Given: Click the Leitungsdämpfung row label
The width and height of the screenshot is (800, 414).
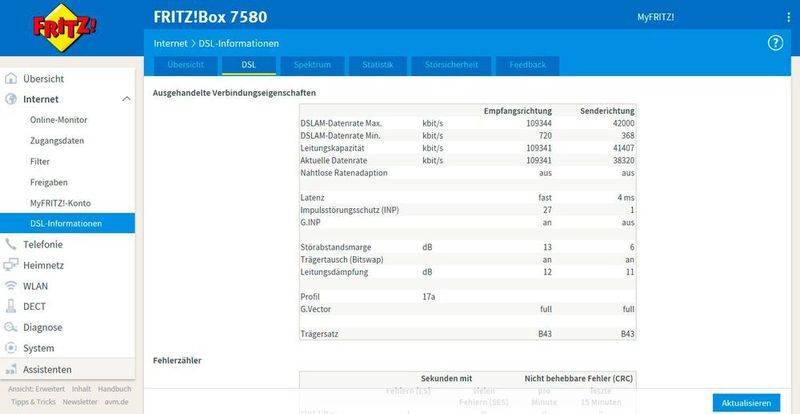Looking at the screenshot, I should (333, 272).
